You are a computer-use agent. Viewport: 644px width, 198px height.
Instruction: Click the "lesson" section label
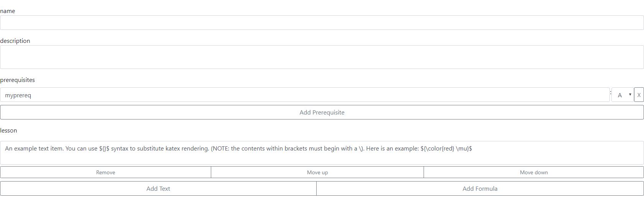[x=8, y=131]
